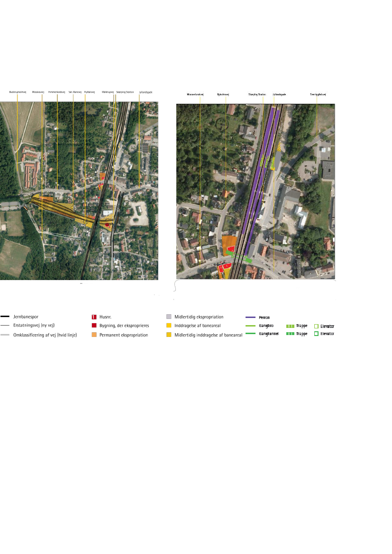Select the yellow Inddragelse af baneareal swatch
The width and height of the screenshot is (392, 554).
[169, 326]
